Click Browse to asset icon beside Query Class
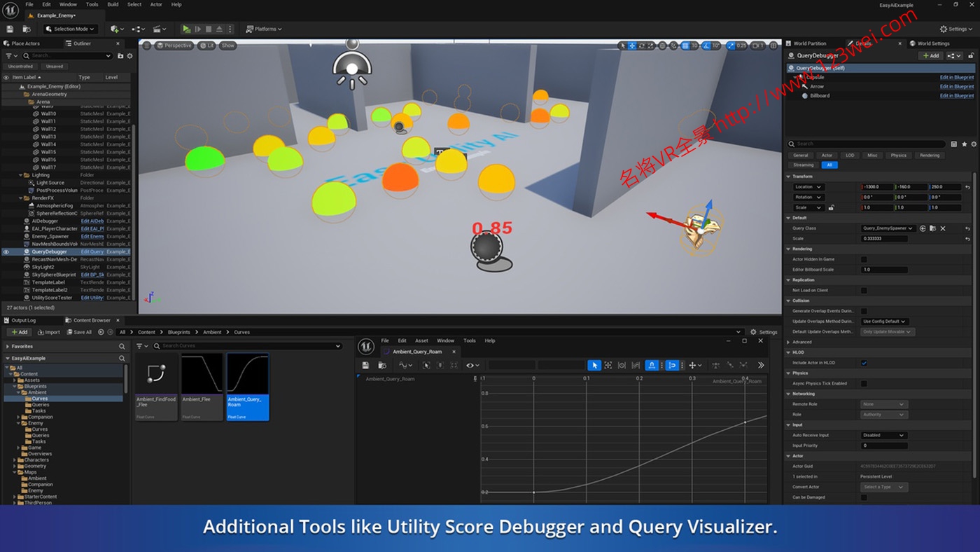 tap(932, 228)
